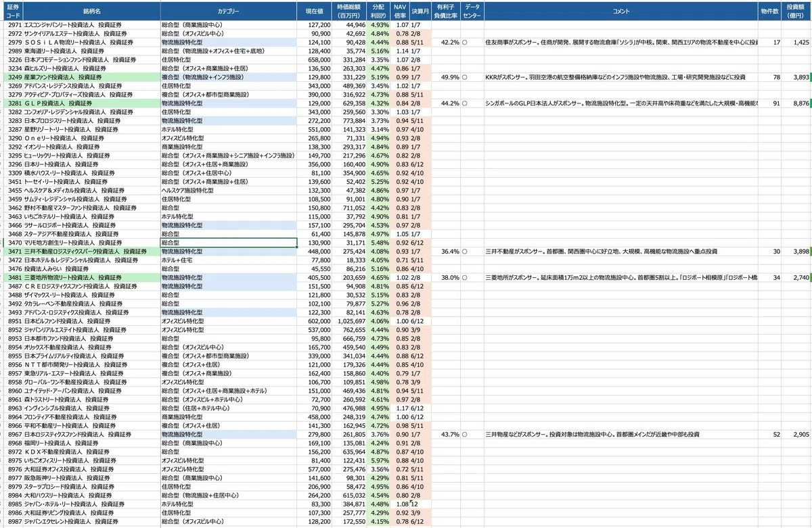Select the NAV ratio 1.17 cell
Viewport: 812px width, 528px height.
[400, 408]
